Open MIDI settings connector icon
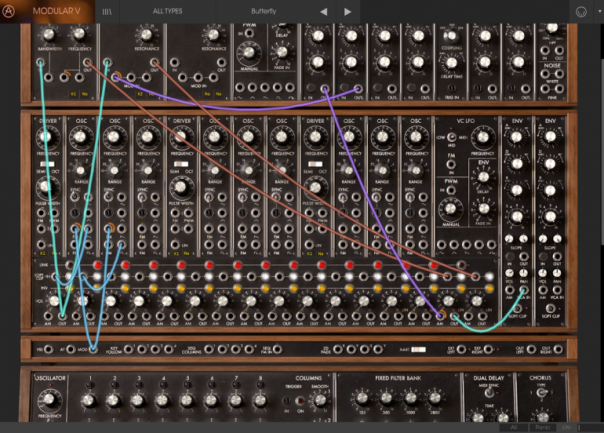Screen dimensions: 604x433 pos(581,12)
